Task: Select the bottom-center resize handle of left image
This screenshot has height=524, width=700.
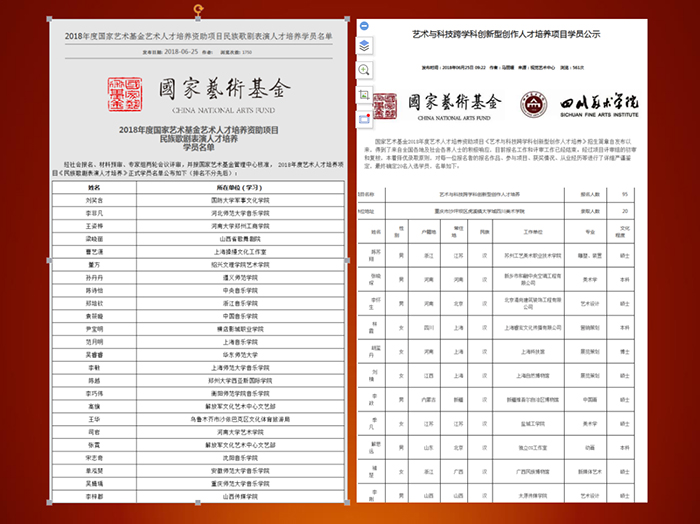Action: point(198,504)
